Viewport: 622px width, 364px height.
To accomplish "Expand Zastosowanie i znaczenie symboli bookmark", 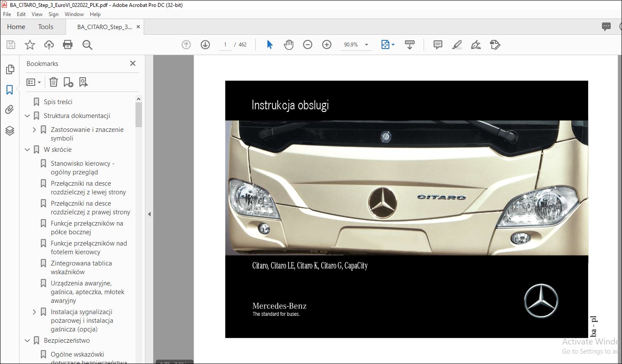I will (x=34, y=130).
